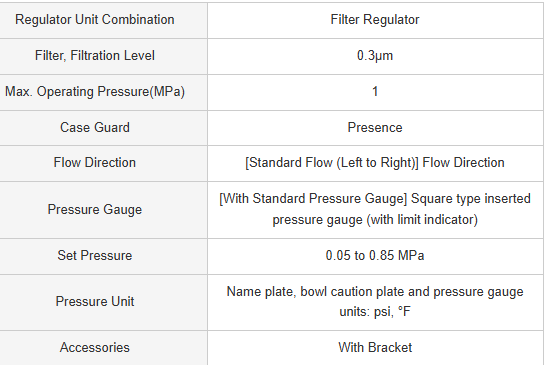Click the Filter, Filtration Level label
544x365 pixels.
(x=95, y=56)
